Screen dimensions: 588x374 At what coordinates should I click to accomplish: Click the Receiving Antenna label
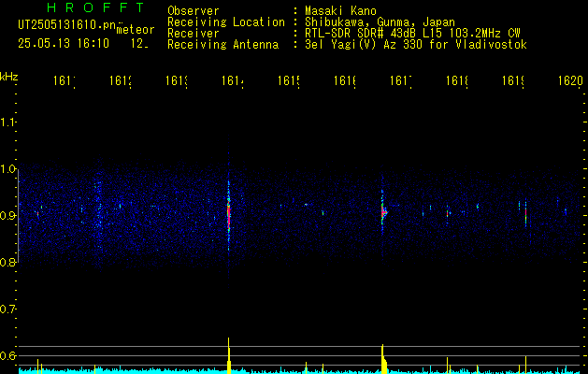[223, 45]
